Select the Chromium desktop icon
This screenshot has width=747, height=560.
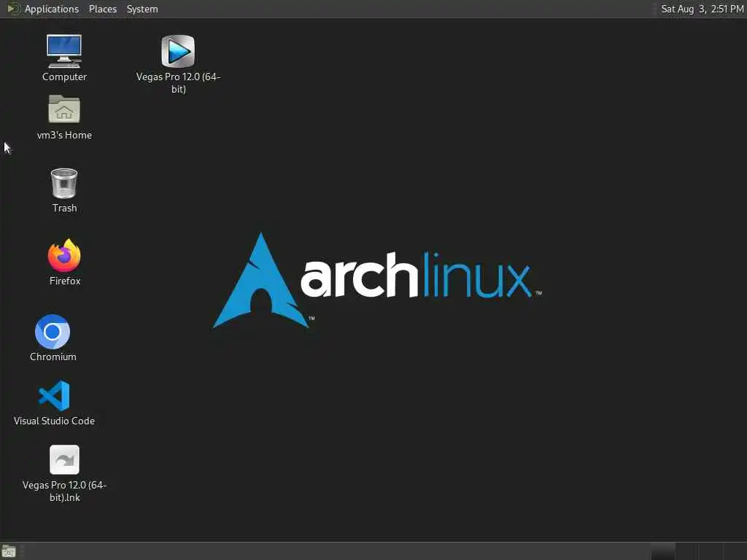click(x=53, y=332)
